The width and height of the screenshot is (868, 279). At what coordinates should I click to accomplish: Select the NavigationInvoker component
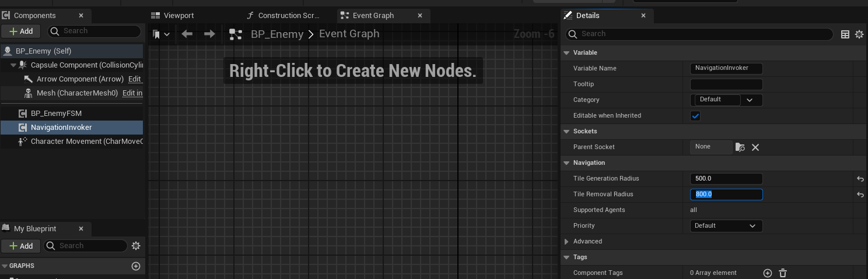pos(72,127)
